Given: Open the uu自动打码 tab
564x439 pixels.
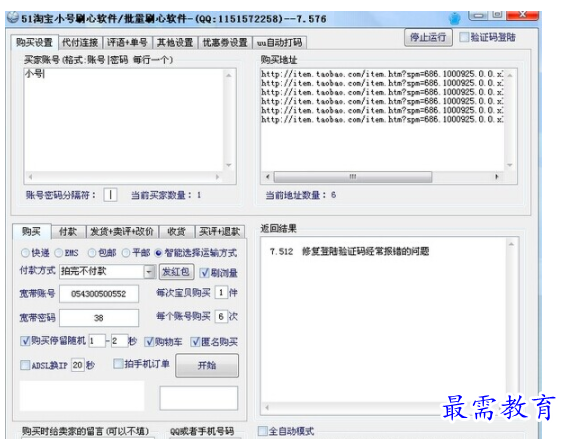Looking at the screenshot, I should pyautogui.click(x=279, y=43).
